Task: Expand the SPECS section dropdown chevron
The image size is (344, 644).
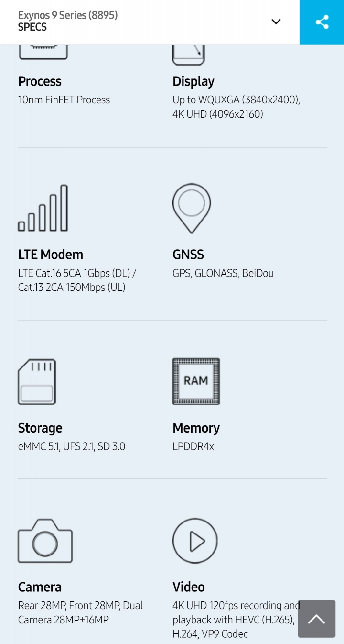Action: (276, 22)
